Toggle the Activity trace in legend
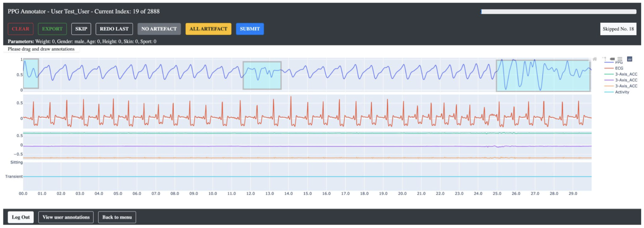Image resolution: width=644 pixels, height=228 pixels. tap(622, 92)
